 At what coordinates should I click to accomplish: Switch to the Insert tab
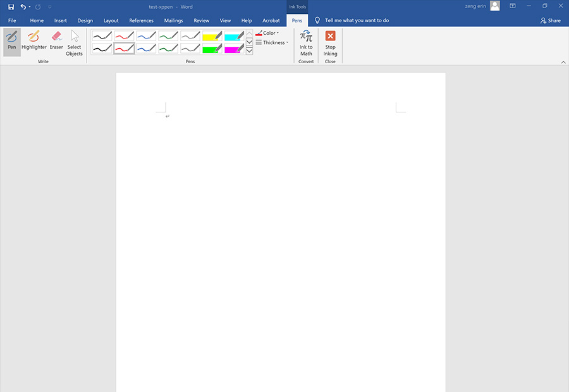tap(61, 21)
